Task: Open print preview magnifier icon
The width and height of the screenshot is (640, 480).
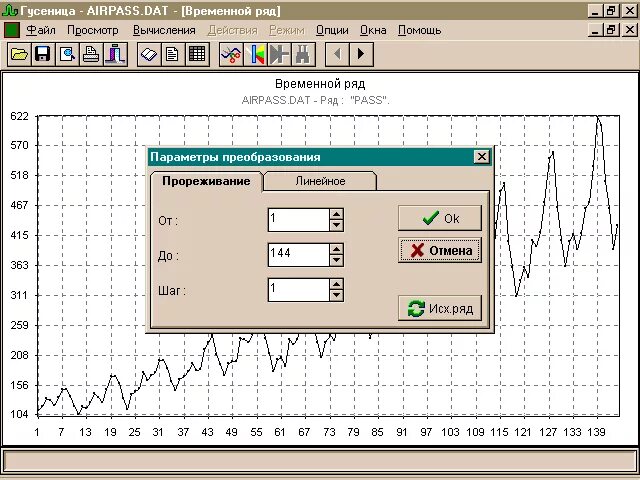Action: (67, 54)
